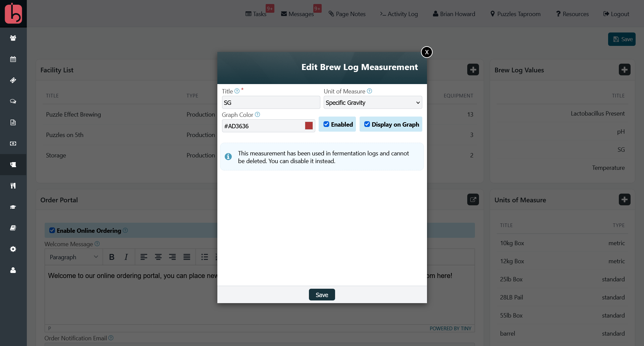Click Logout
The height and width of the screenshot is (346, 644).
(616, 14)
